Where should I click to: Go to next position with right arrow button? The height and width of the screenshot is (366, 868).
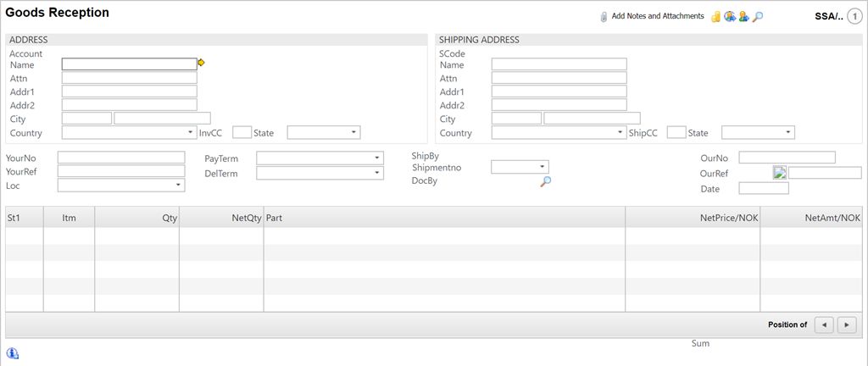point(846,324)
